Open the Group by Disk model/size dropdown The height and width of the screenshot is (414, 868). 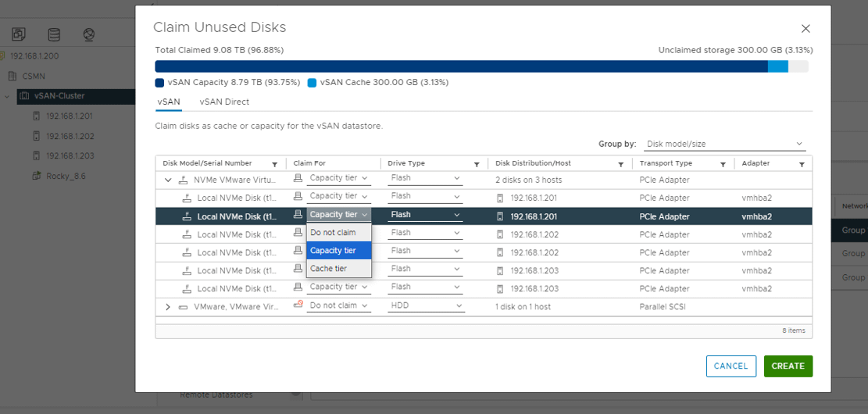coord(724,144)
